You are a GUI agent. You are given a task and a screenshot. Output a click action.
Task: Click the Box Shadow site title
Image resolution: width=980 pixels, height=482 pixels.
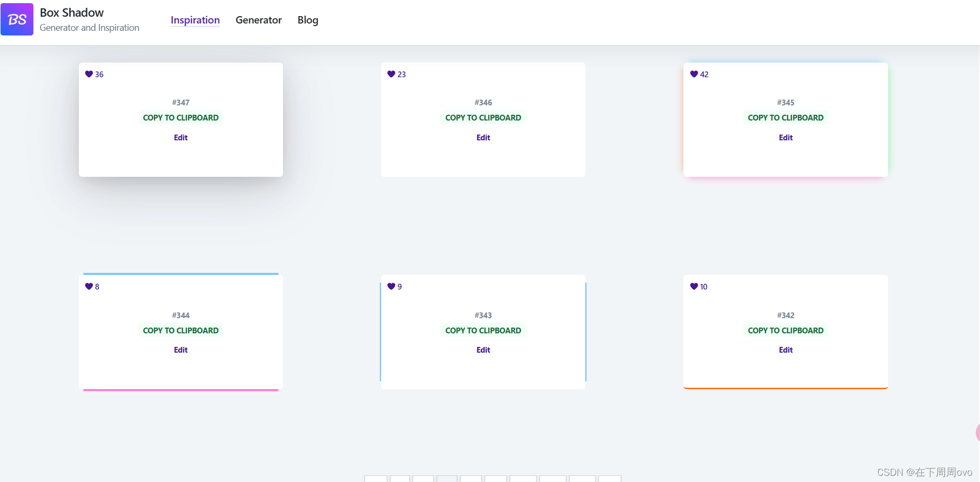[x=72, y=13]
